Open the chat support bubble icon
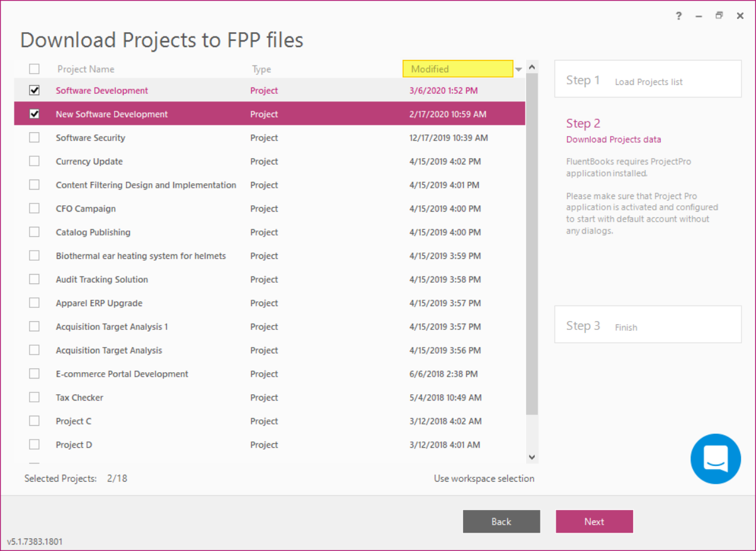 point(716,459)
